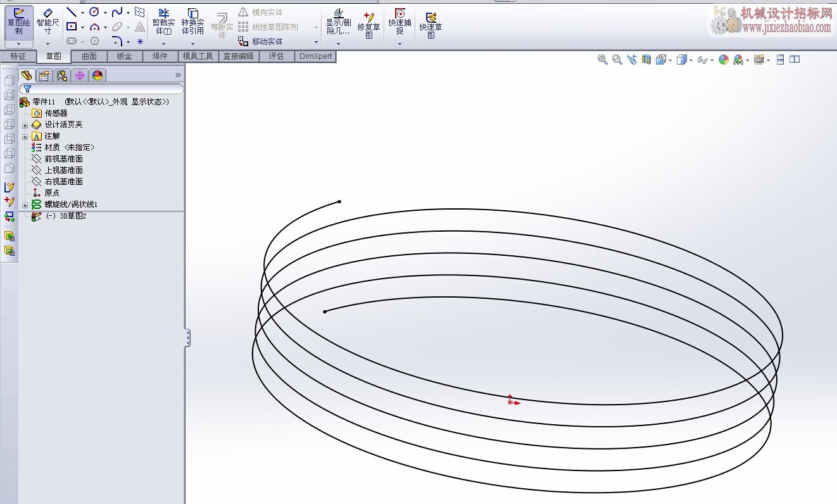Click the Smart Dimension (智能尺寸) tool
The image size is (837, 504).
pos(47,22)
